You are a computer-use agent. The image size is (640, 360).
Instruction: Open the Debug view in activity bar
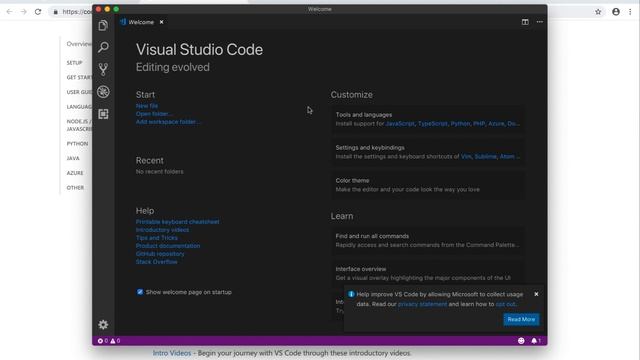tap(103, 92)
